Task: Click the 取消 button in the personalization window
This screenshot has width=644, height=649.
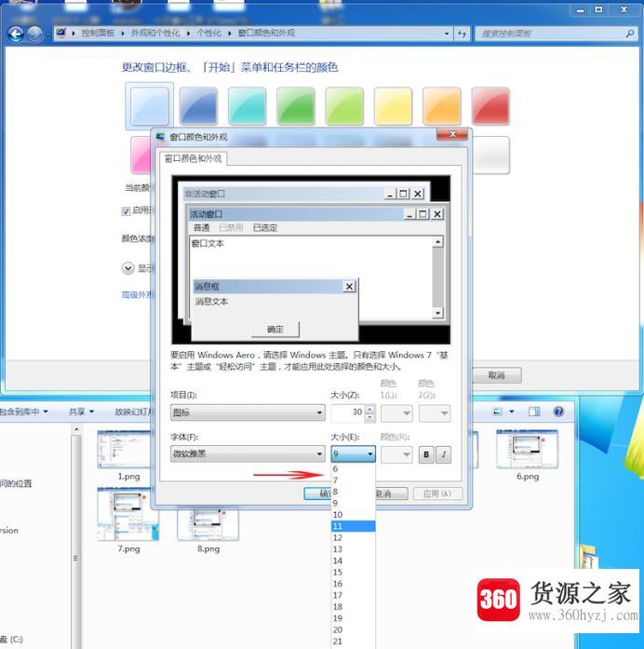Action: [497, 375]
